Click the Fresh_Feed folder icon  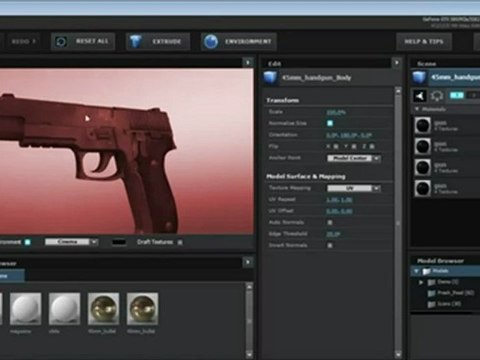point(432,293)
